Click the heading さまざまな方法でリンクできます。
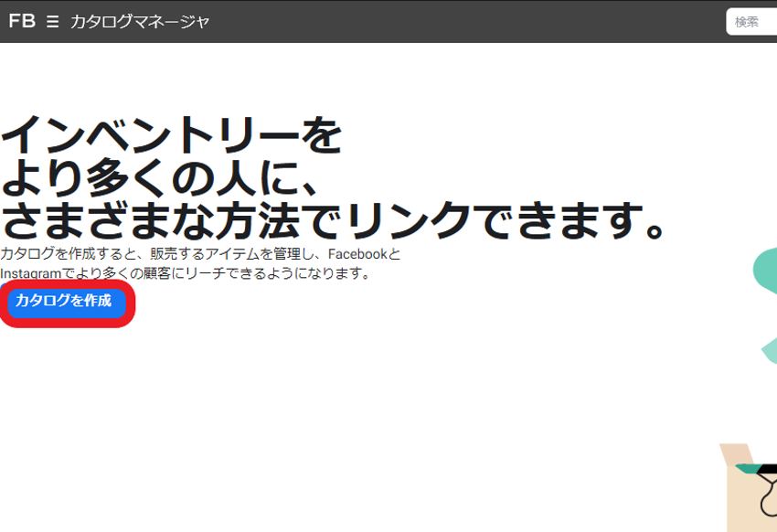 click(334, 220)
